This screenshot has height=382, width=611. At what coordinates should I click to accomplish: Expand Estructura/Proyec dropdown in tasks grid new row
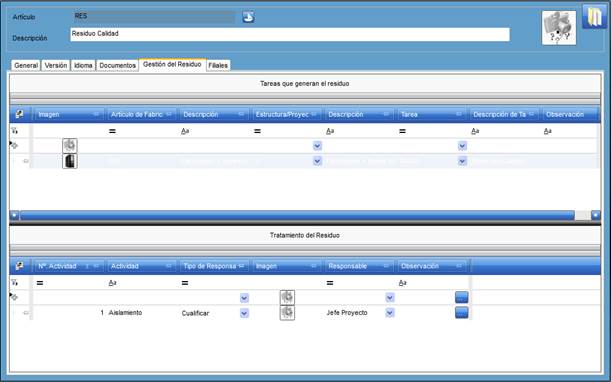(317, 146)
